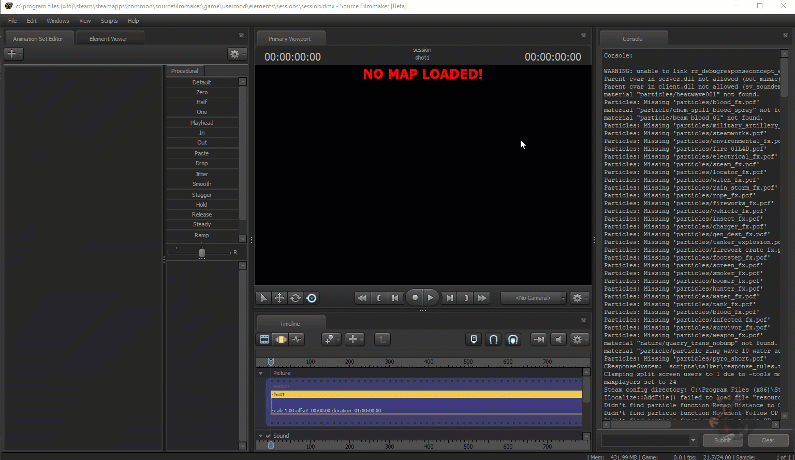Toggle the Sound track checkmark
The width and height of the screenshot is (795, 460).
[x=268, y=436]
